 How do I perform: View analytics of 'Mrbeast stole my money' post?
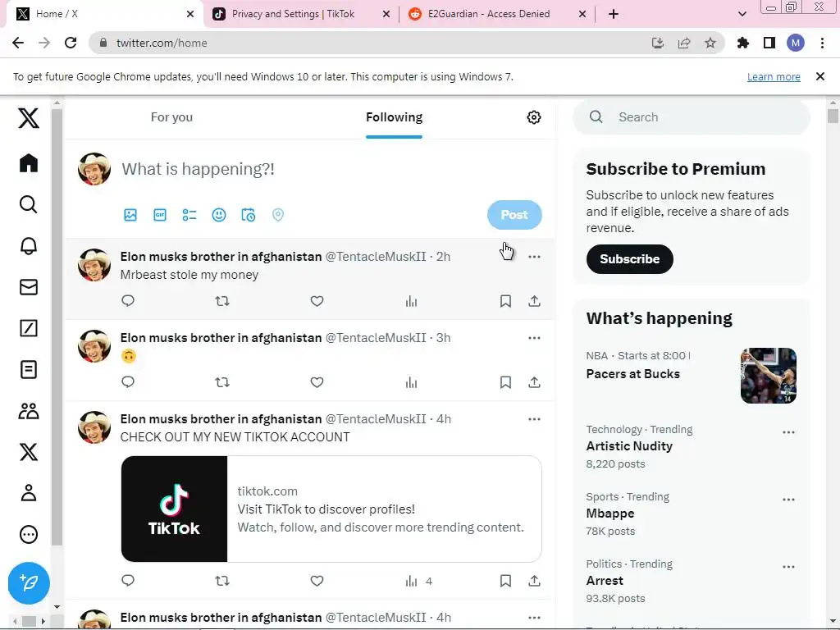pyautogui.click(x=411, y=301)
